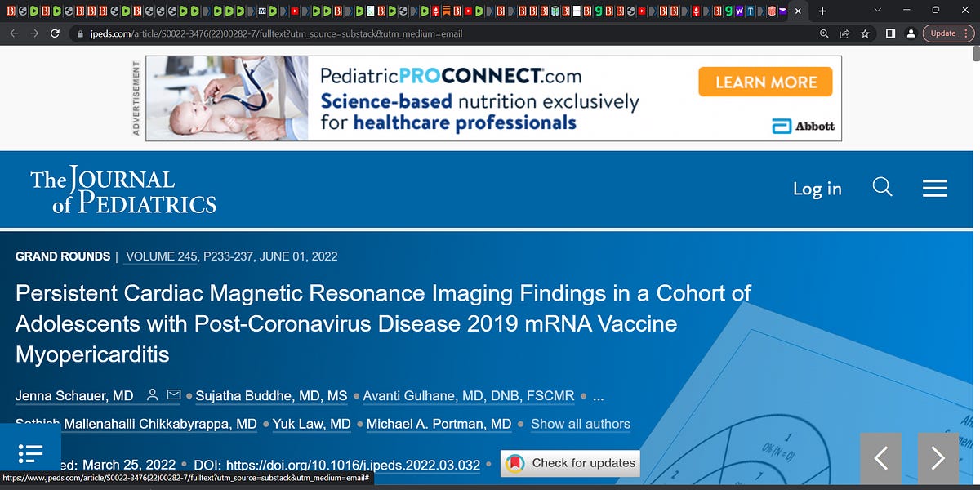Screen dimensions: 980x490
Task: Open the browser profile avatar
Action: tap(911, 33)
